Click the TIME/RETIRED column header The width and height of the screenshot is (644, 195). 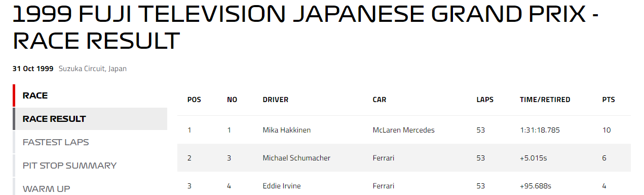(x=545, y=100)
